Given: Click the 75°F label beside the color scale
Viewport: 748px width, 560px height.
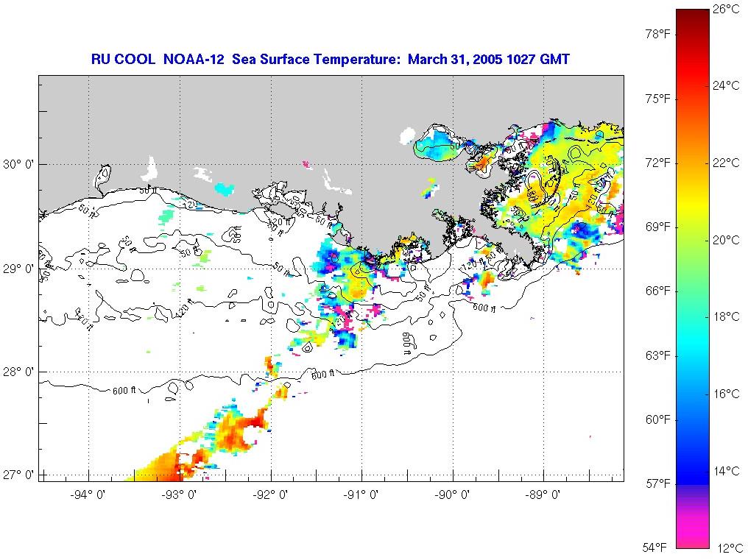Looking at the screenshot, I should [x=658, y=99].
